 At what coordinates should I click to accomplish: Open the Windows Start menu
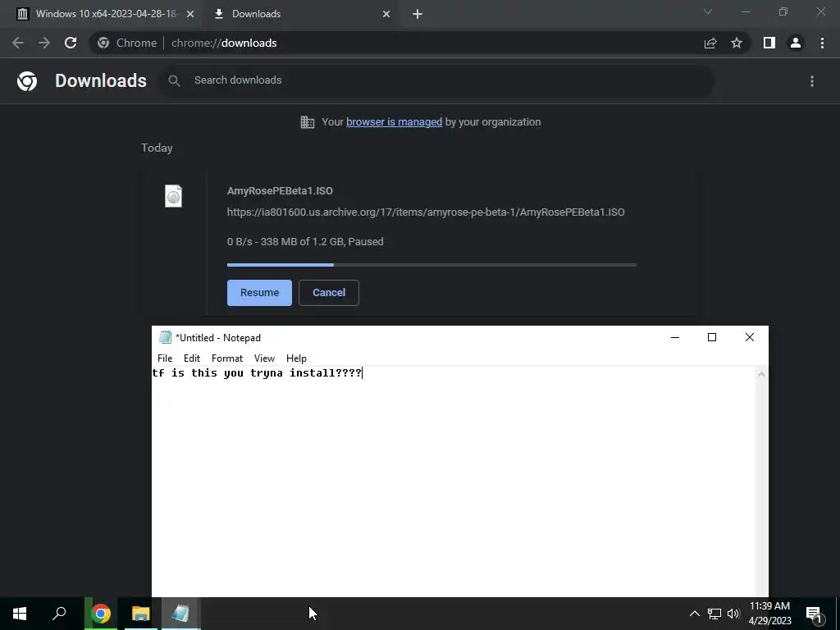click(20, 614)
